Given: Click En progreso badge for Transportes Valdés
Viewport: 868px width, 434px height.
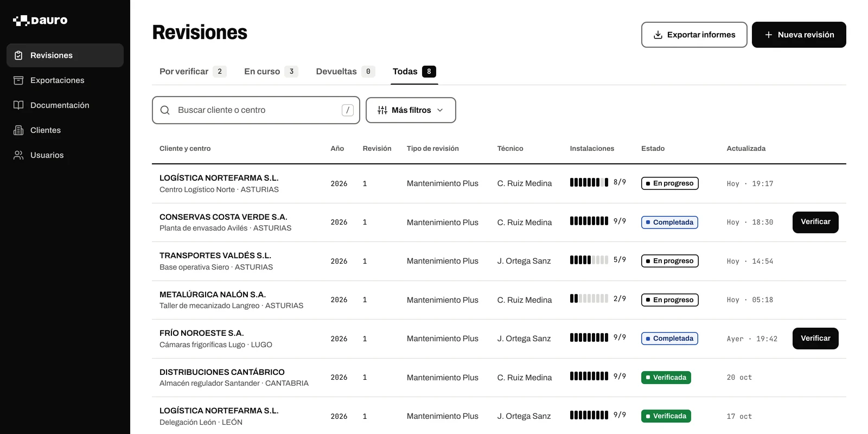Looking at the screenshot, I should coord(670,261).
